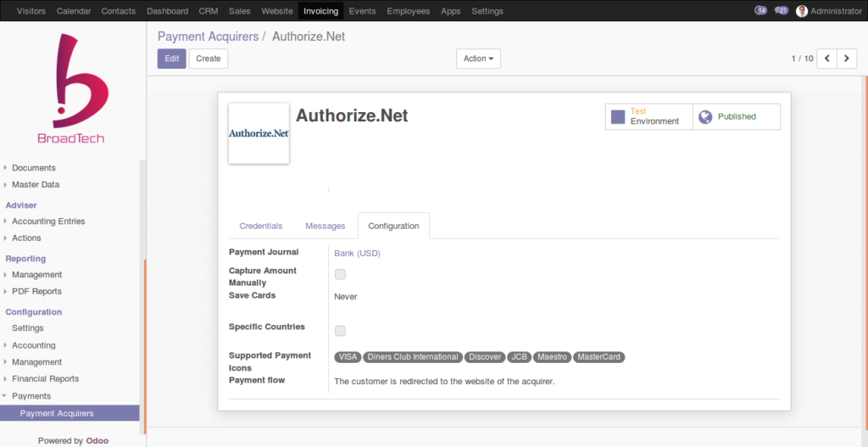This screenshot has width=868, height=447.
Task: Open the Employees top menu
Action: tap(409, 11)
